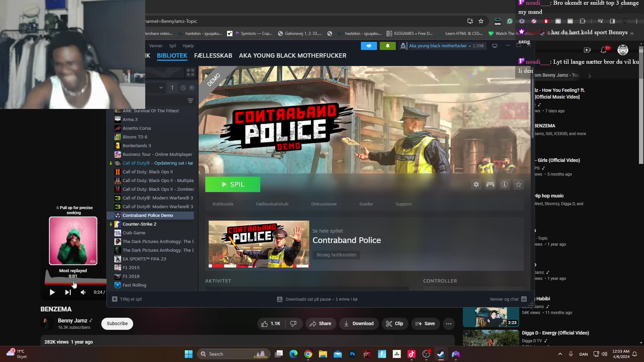Toggle ready-to-play filter icon in Steam library
The image size is (644, 362).
(192, 88)
